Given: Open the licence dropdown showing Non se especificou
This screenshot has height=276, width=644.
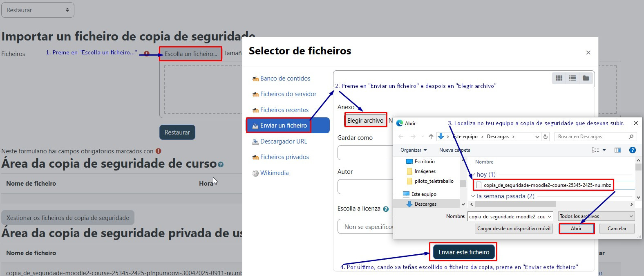Looking at the screenshot, I should pyautogui.click(x=365, y=227).
